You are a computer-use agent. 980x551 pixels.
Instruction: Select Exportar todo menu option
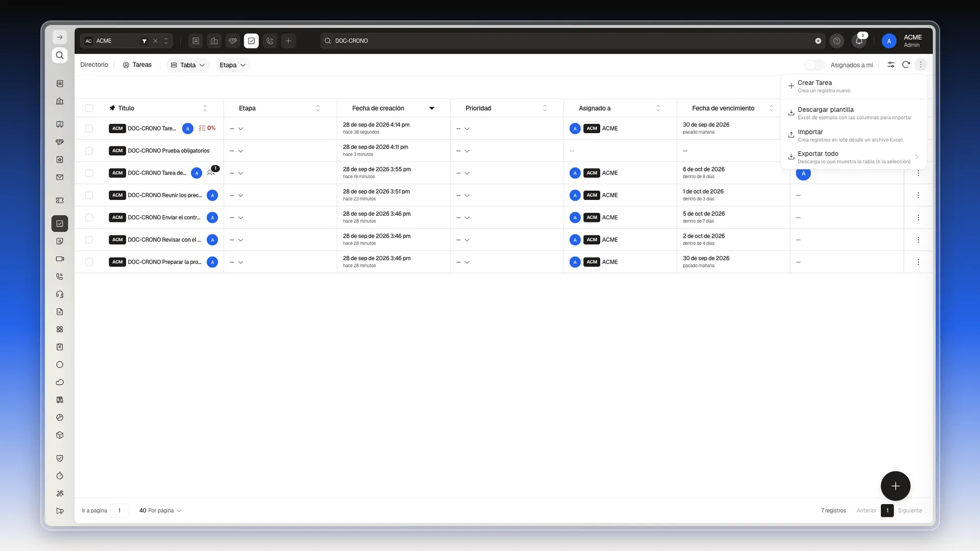853,157
